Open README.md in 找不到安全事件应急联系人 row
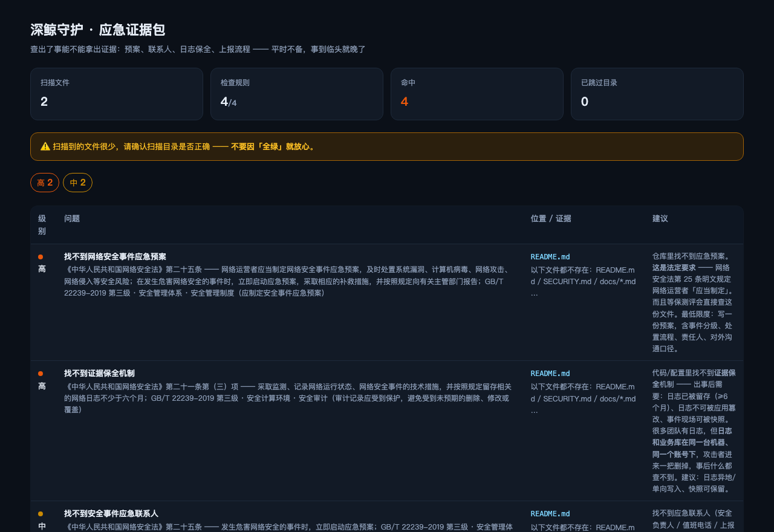The height and width of the screenshot is (532, 774). click(550, 514)
